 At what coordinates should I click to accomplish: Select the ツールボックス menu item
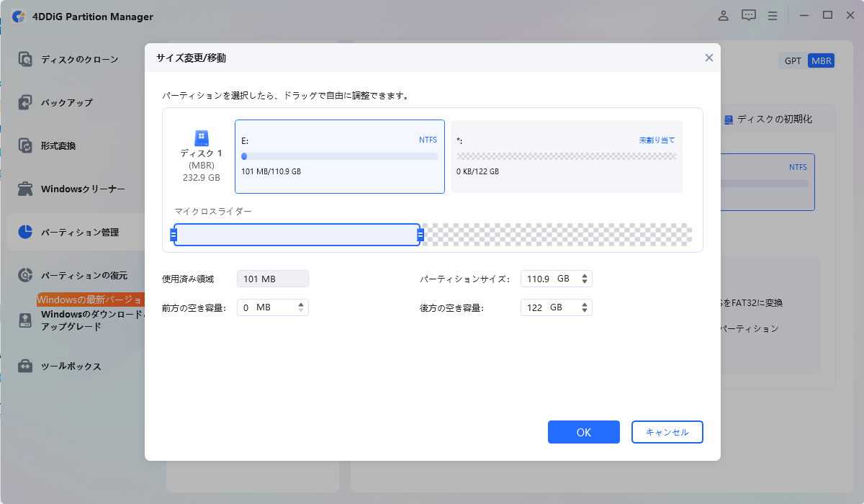pos(71,366)
